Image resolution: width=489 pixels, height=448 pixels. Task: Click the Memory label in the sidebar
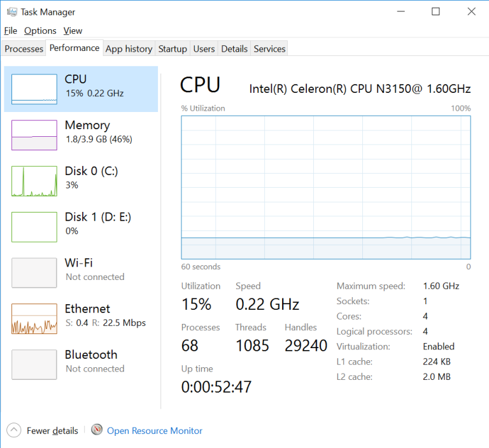(87, 125)
